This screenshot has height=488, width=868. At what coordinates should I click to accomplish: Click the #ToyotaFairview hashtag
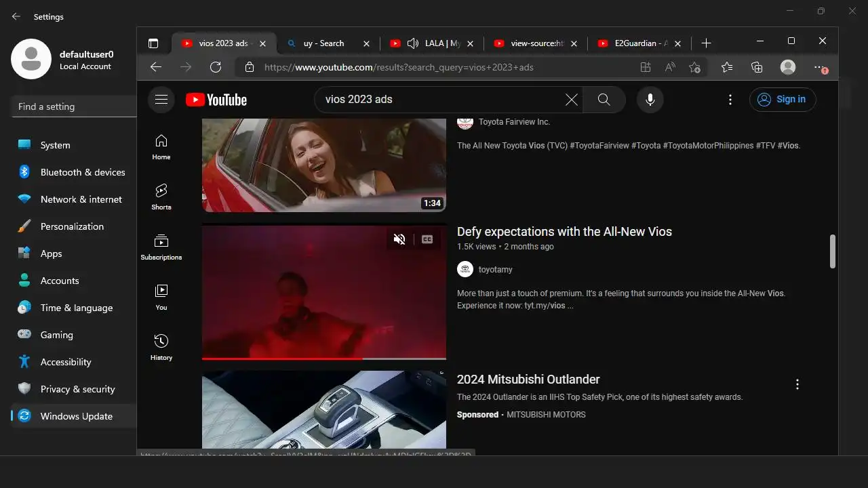600,146
